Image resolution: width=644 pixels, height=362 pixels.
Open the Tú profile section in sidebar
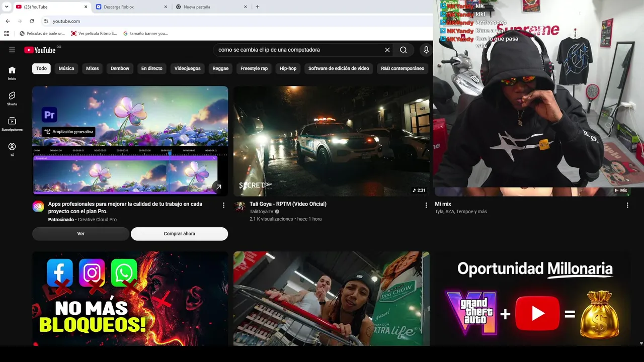tap(12, 149)
